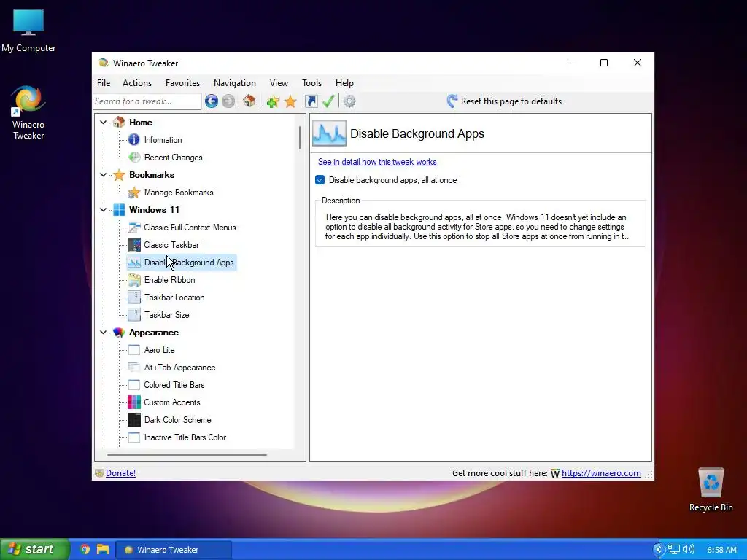Select 'Inactive Title Bars Color' tree item
The height and width of the screenshot is (560, 747).
[185, 437]
